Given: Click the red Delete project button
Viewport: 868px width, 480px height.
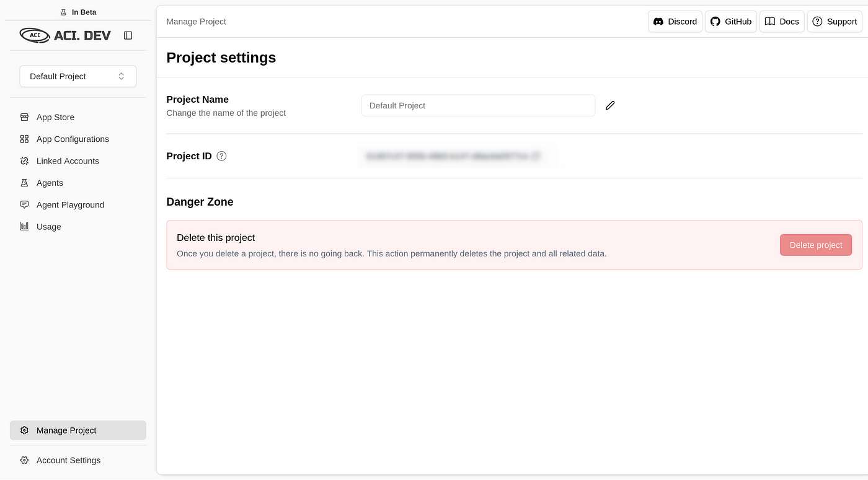Looking at the screenshot, I should 816,245.
